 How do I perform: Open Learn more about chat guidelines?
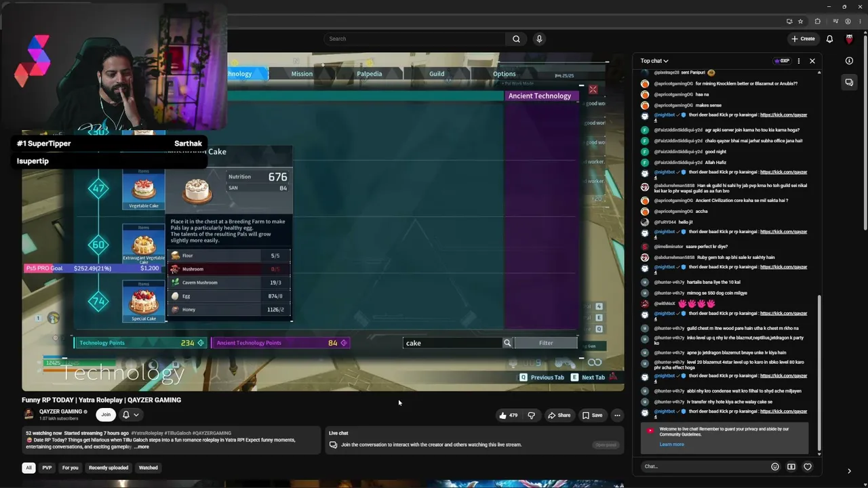pyautogui.click(x=671, y=445)
